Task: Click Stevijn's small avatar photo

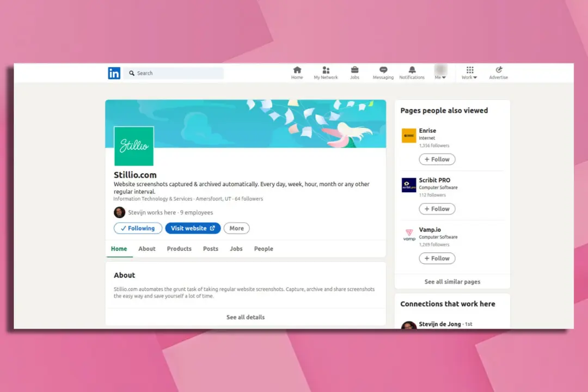Action: pos(119,212)
